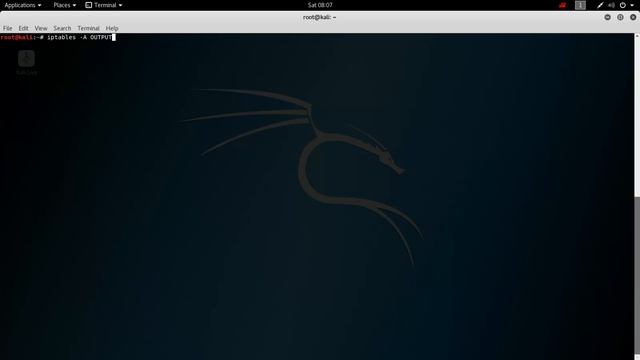Click the power icon in top panel

point(622,5)
